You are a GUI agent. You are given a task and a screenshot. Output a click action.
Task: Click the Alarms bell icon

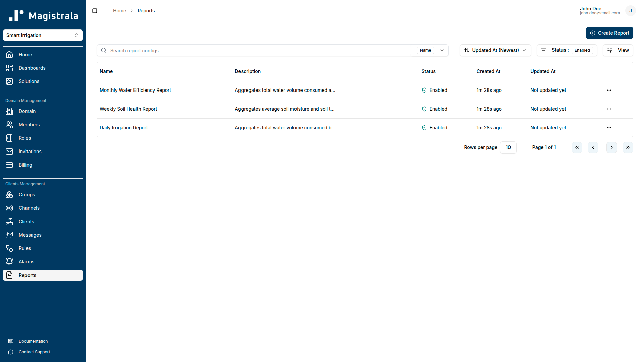pos(9,262)
